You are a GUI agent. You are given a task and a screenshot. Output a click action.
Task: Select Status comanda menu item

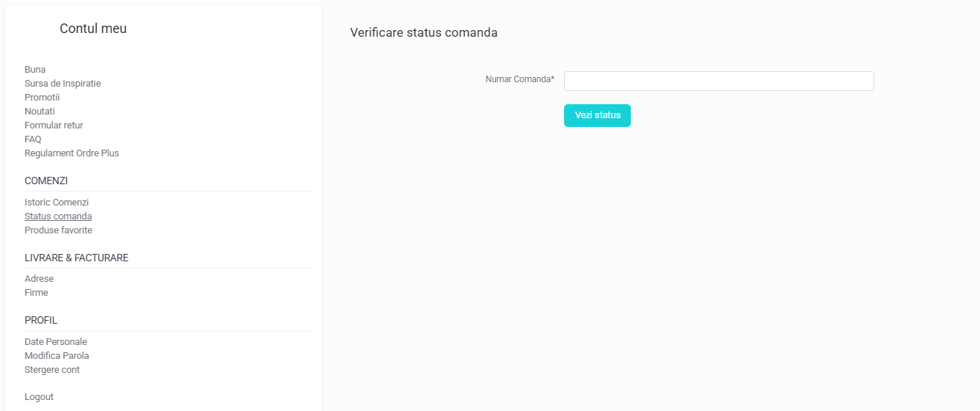(x=58, y=217)
